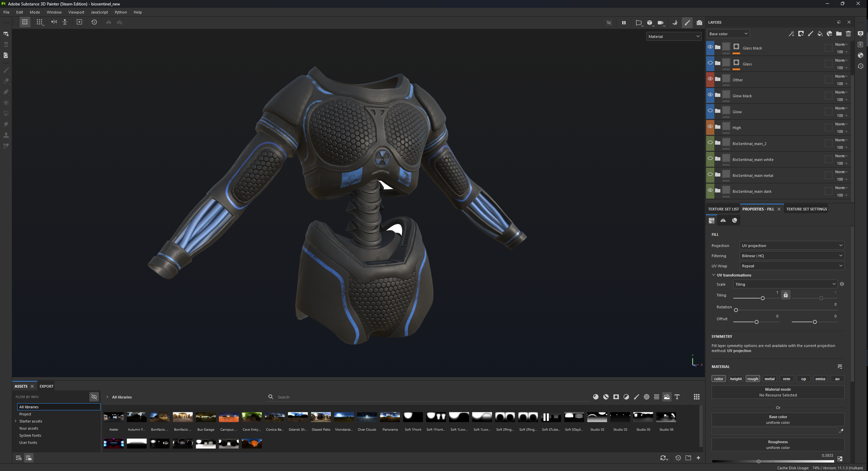Click the delete layer trash icon
868x471 pixels.
point(848,34)
